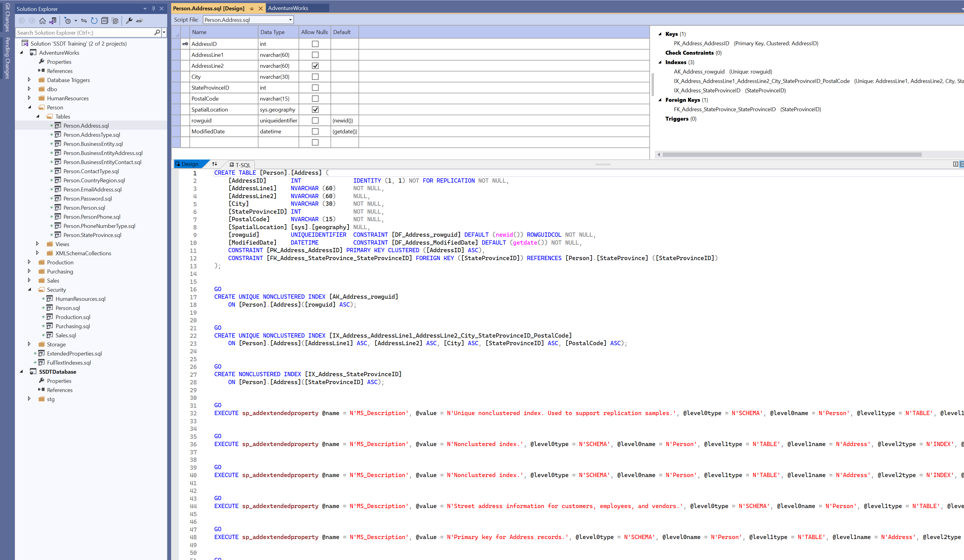Swap panes with the up-down arrows icon

215,164
